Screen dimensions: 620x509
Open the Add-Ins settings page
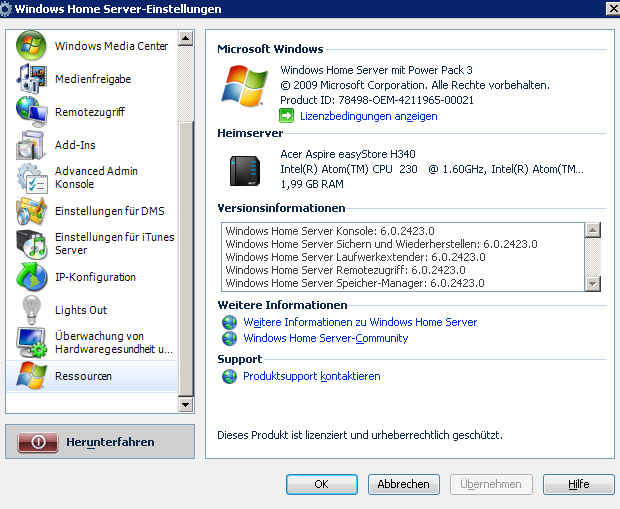click(x=92, y=145)
